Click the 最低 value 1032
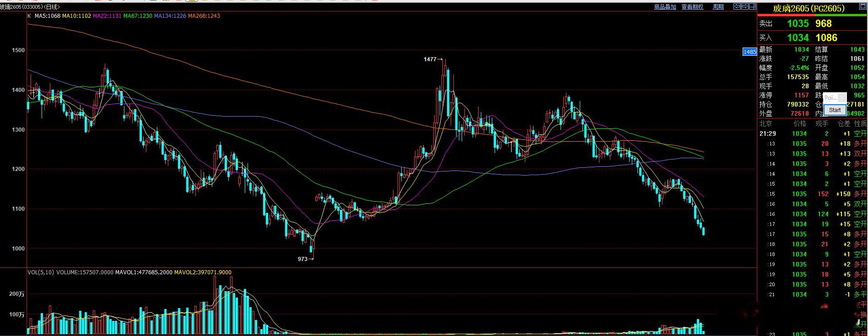This screenshot has width=868, height=336. tap(857, 86)
